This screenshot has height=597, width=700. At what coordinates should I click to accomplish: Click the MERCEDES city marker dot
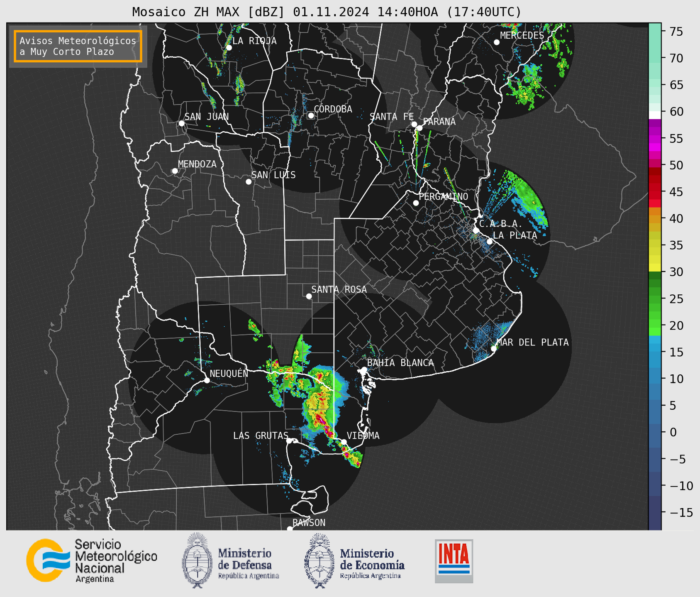point(497,42)
